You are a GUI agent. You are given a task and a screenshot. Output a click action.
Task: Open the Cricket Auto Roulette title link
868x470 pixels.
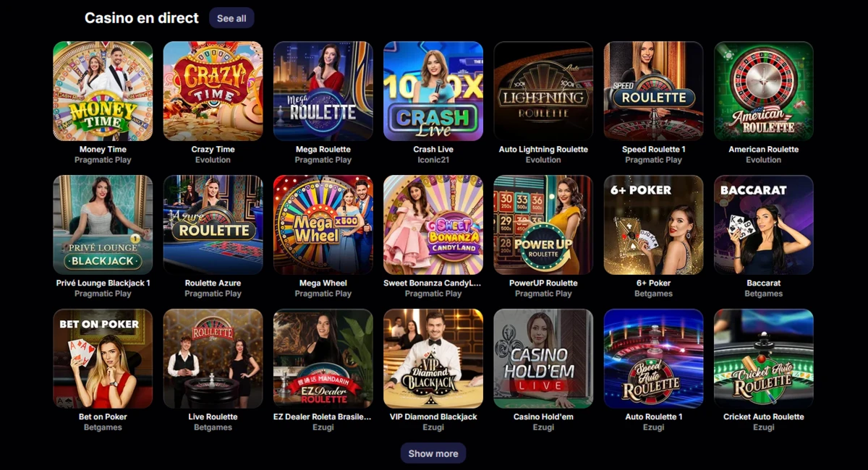point(764,416)
